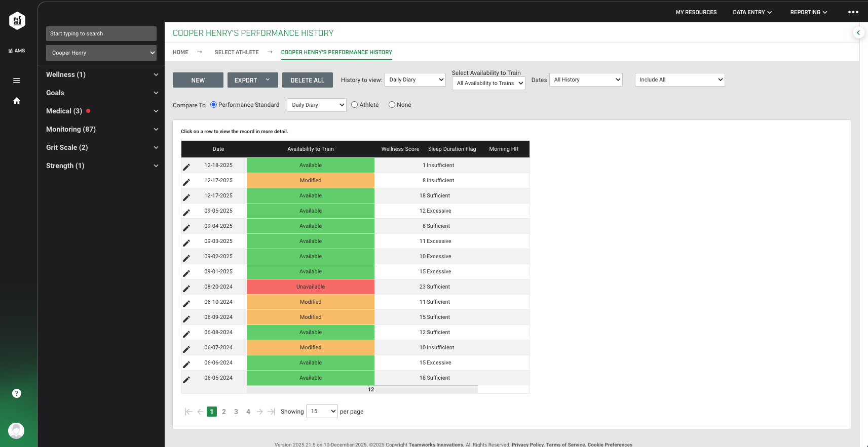The image size is (868, 447).
Task: Open Compare To Daily Diary dropdown
Action: pyautogui.click(x=317, y=105)
